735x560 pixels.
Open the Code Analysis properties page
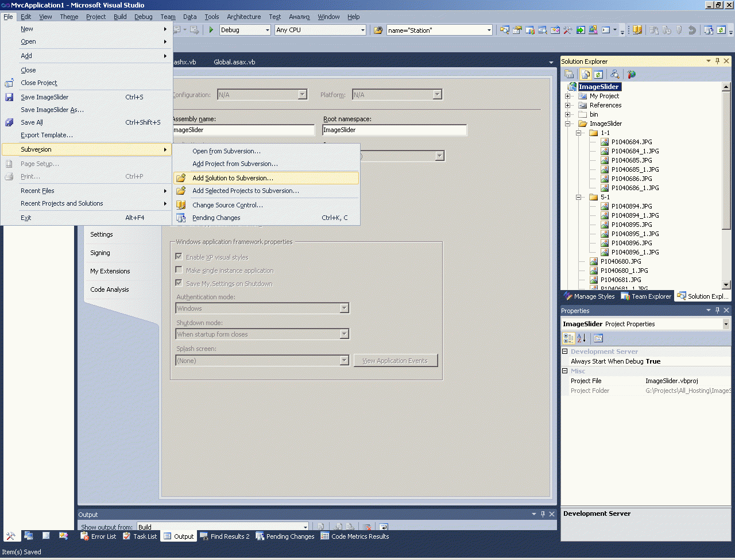click(x=110, y=289)
